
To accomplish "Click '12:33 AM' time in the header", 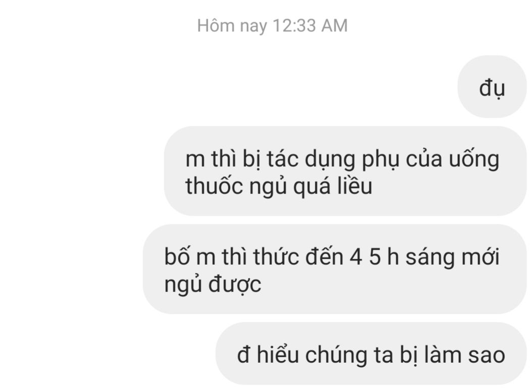I will point(310,26).
